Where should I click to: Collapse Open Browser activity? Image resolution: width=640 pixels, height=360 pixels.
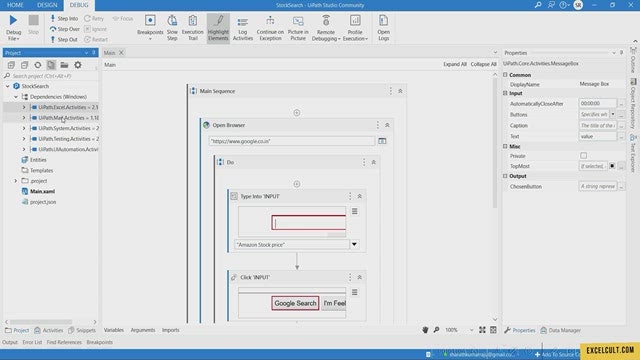(x=387, y=125)
